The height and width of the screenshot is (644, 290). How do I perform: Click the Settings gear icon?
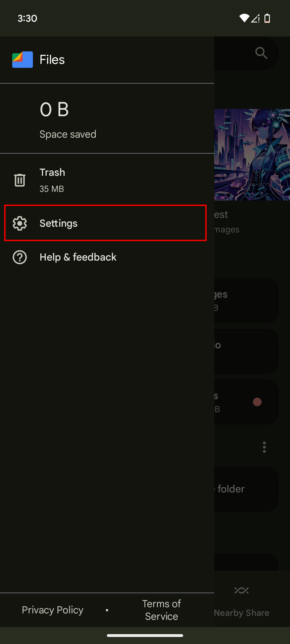tap(20, 223)
